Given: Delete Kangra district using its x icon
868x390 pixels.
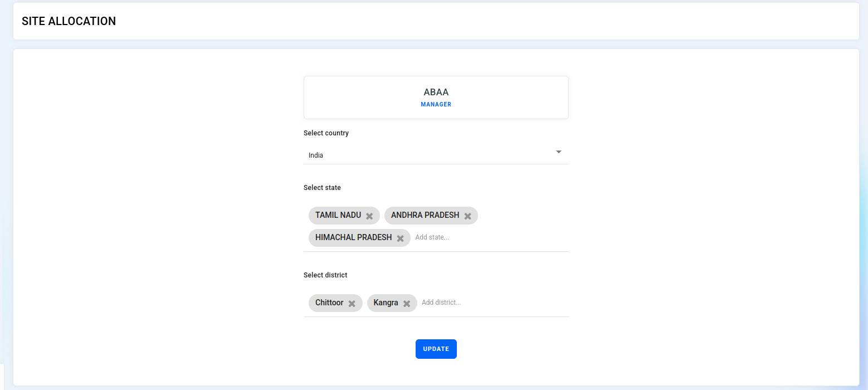Looking at the screenshot, I should [x=407, y=303].
